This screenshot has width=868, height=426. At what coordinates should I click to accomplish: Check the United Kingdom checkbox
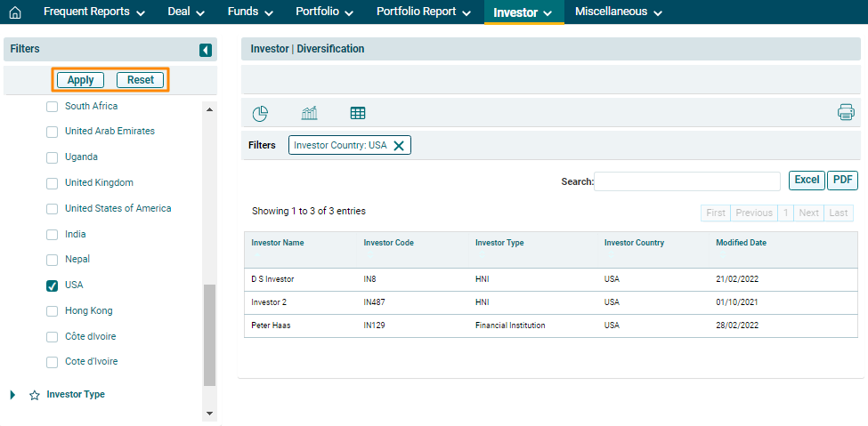pos(52,183)
